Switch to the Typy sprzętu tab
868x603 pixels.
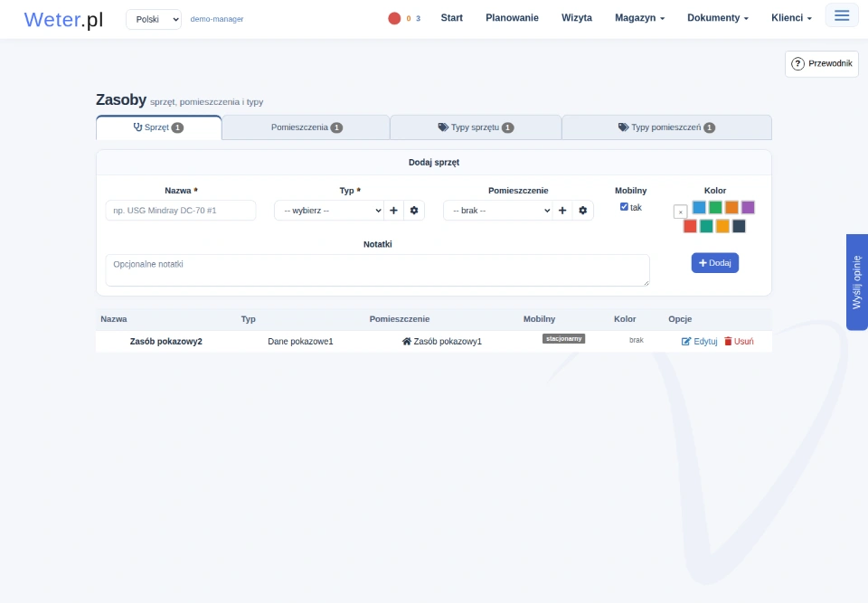click(x=476, y=127)
